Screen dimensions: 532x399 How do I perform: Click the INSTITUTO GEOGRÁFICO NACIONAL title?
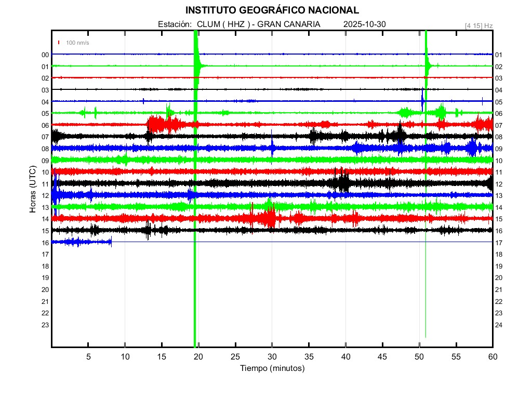272,10
